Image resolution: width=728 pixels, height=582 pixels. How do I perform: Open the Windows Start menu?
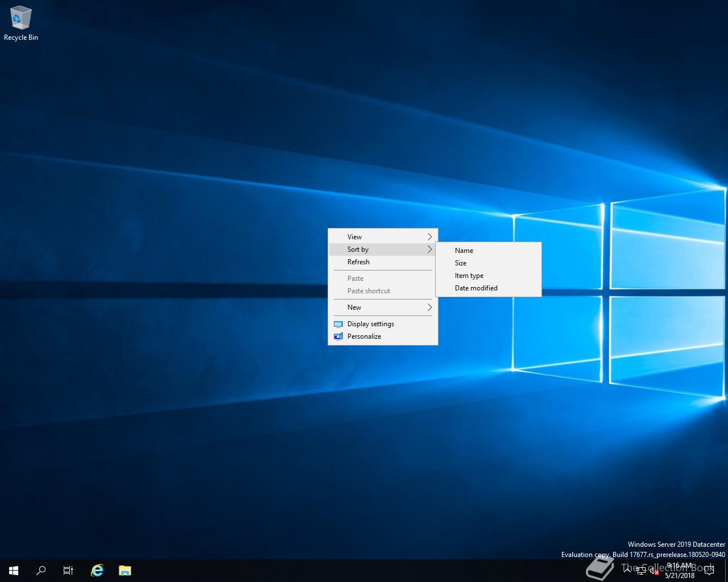pos(14,570)
